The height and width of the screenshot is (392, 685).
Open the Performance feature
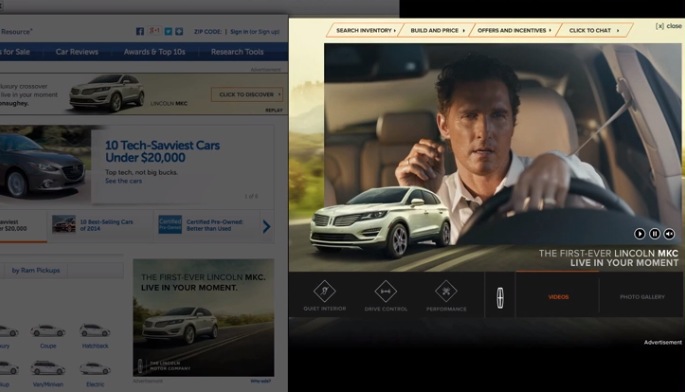[x=446, y=296]
